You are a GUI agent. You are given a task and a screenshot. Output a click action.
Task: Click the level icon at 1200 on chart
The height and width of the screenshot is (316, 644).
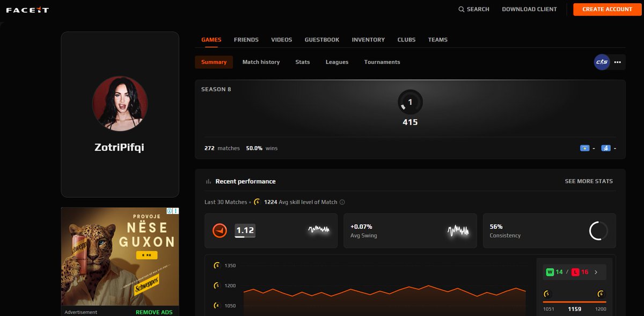tap(217, 285)
